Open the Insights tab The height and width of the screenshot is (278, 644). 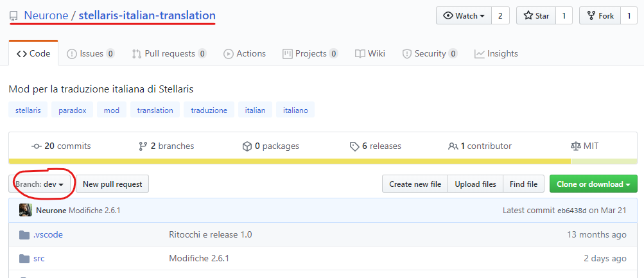496,53
